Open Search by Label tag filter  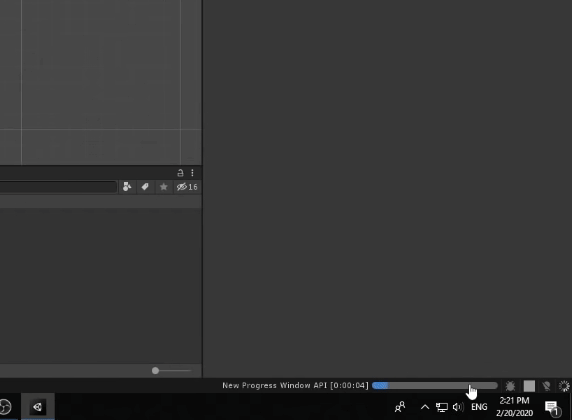tap(145, 187)
